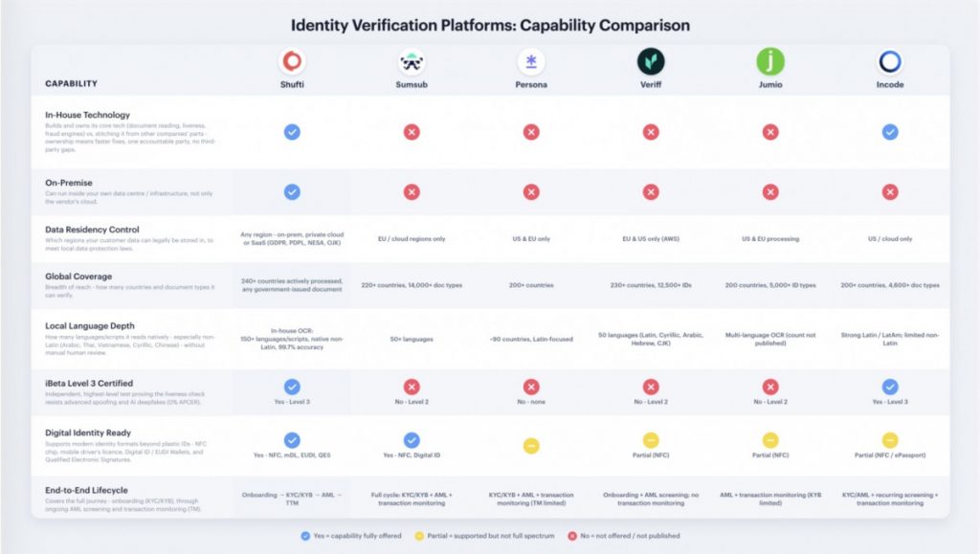This screenshot has height=554, width=980.
Task: Click the 'End-to-End Lifecycle' row title
Action: tap(86, 490)
